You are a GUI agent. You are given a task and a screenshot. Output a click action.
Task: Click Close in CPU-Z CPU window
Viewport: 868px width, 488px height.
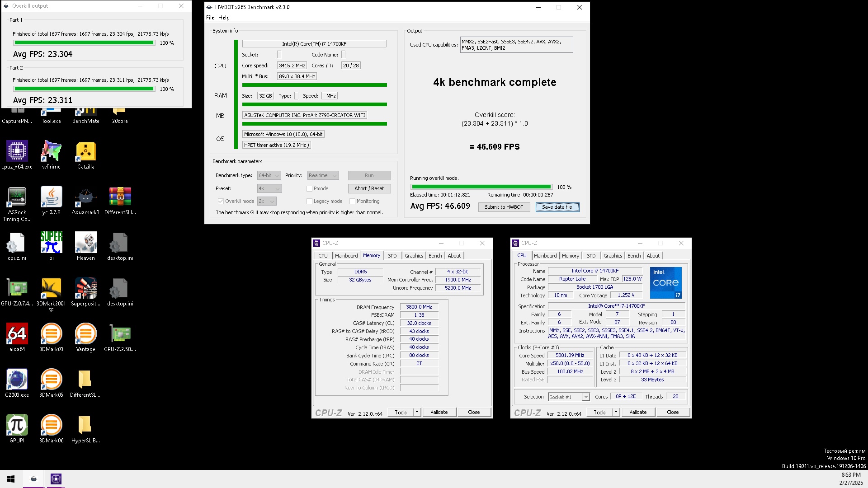(x=673, y=412)
